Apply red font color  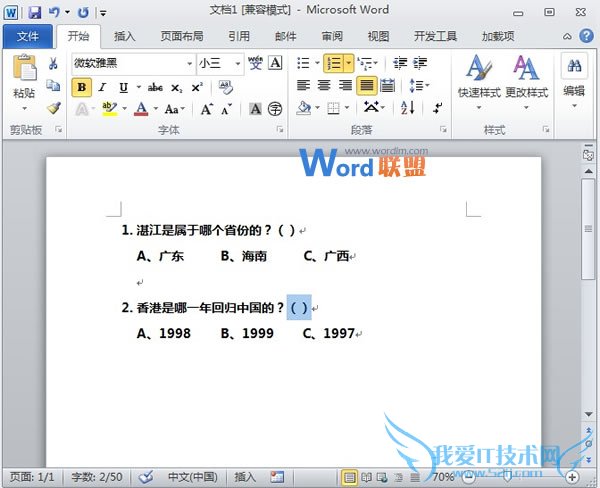pyautogui.click(x=141, y=109)
